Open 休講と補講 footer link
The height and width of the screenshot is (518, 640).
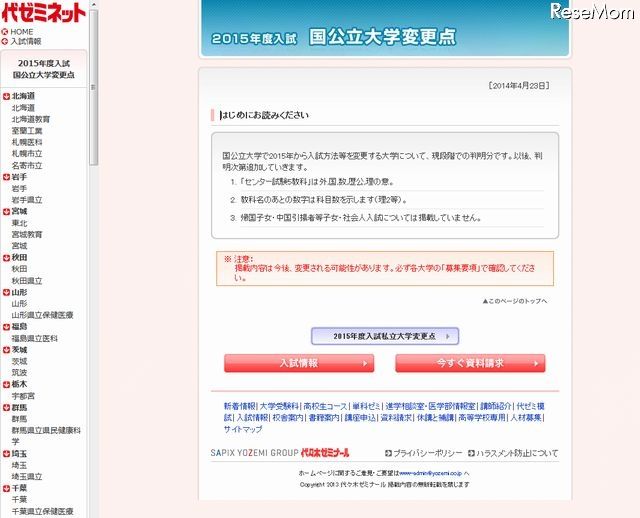[x=435, y=418]
